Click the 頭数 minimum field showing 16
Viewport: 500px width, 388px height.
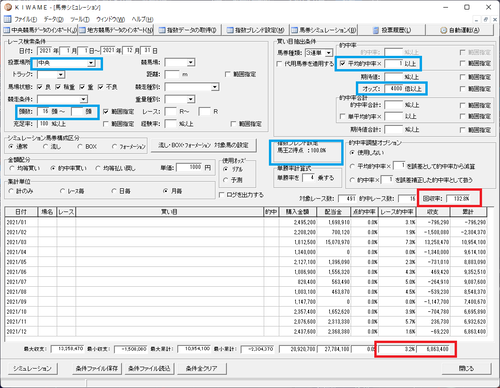click(43, 111)
